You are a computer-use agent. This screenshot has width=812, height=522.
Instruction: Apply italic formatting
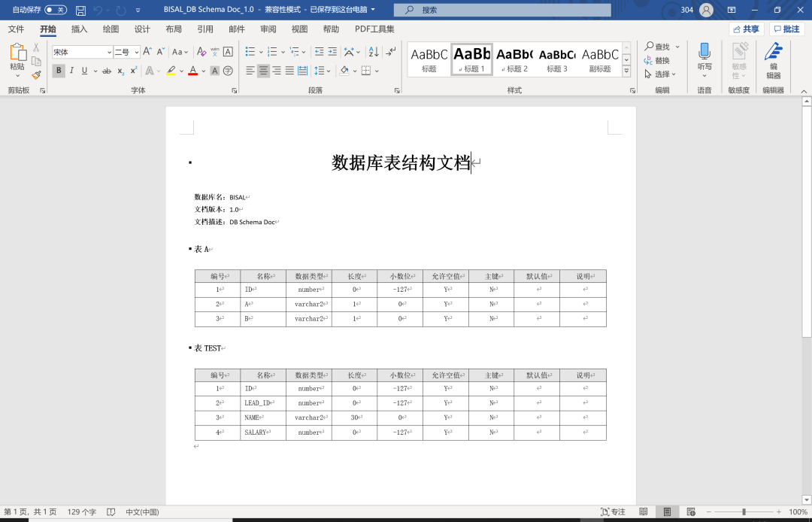(72, 70)
